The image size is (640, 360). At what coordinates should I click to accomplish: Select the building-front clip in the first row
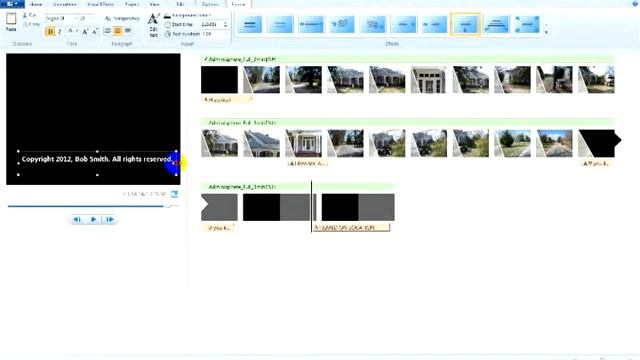(x=428, y=80)
